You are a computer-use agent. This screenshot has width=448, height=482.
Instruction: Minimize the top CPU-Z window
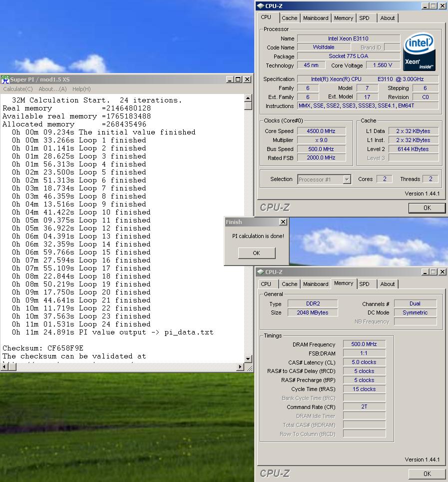tap(425, 6)
